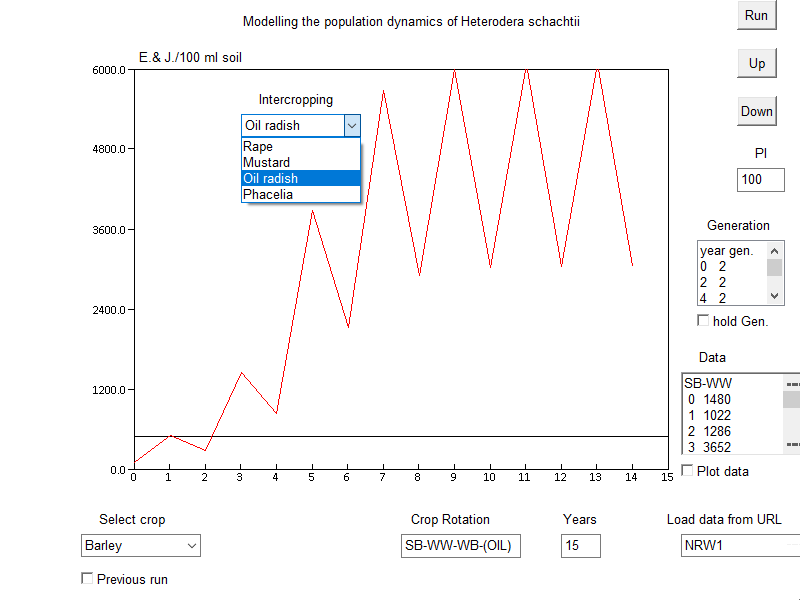Pick Phacelia from the dropdown list
The image size is (800, 600).
[300, 195]
